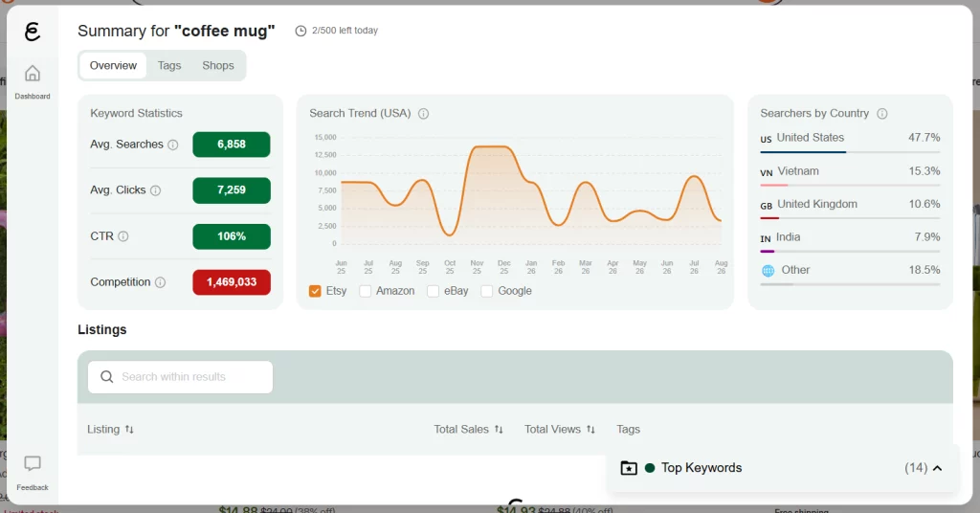Click info icon beside Searchers by Country

[x=881, y=114]
